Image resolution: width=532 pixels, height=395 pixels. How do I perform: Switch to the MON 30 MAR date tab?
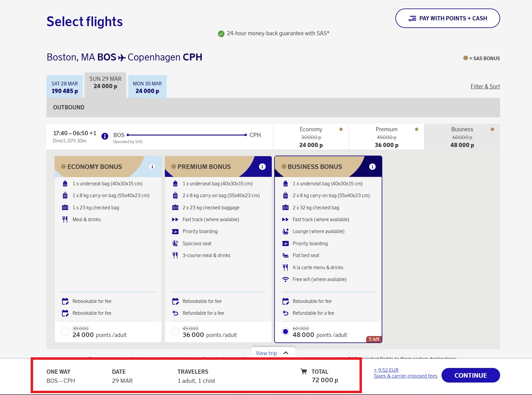coord(147,87)
